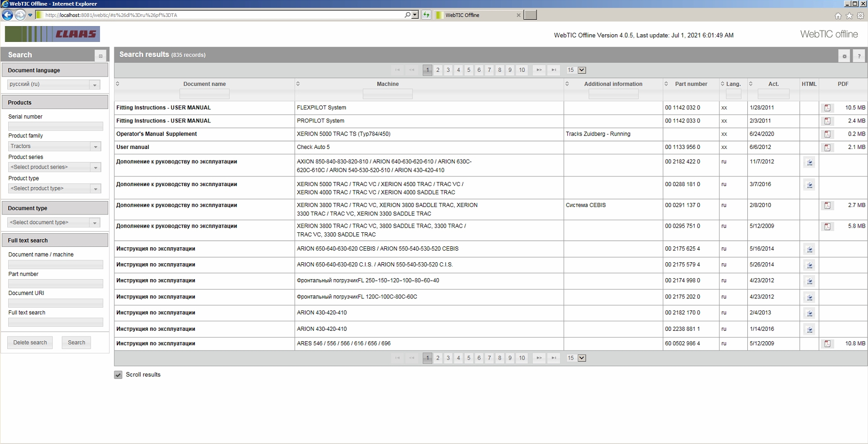Open Product family Tractors dropdown
The width and height of the screenshot is (868, 444).
point(55,146)
